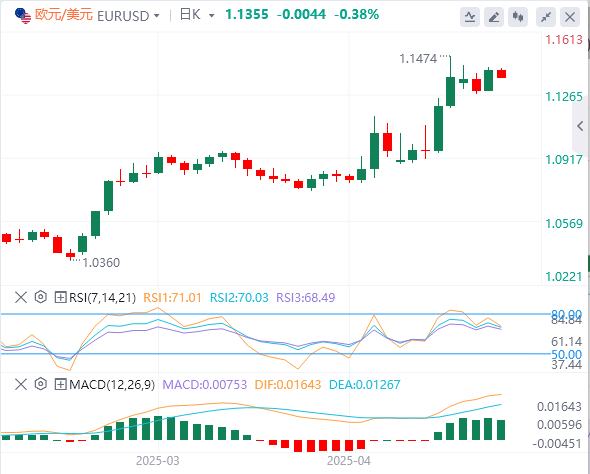Open MACD indicator settings hexagon icon
Viewport: 590px width, 474px height.
(x=41, y=384)
